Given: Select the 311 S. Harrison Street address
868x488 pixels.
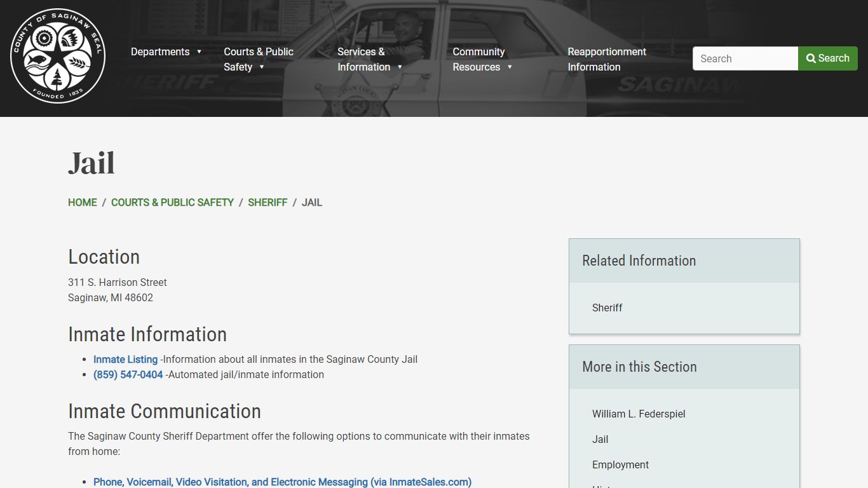Looking at the screenshot, I should (118, 282).
